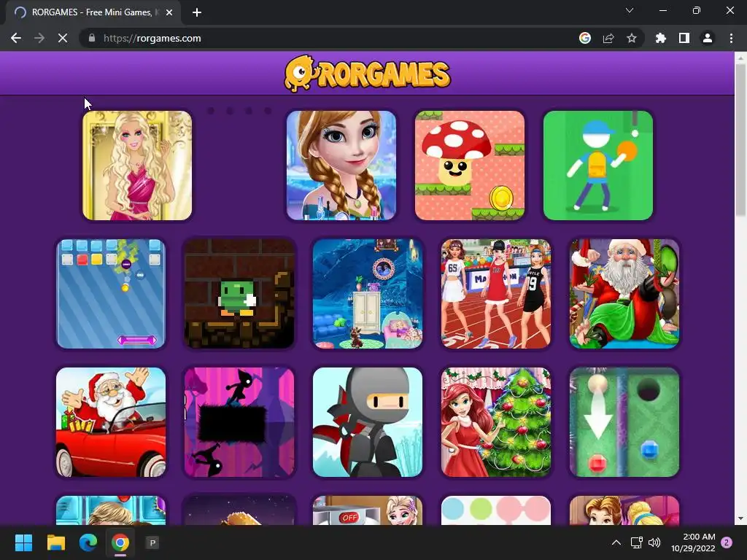Open the grey ninja game
The height and width of the screenshot is (560, 747).
[x=368, y=422]
